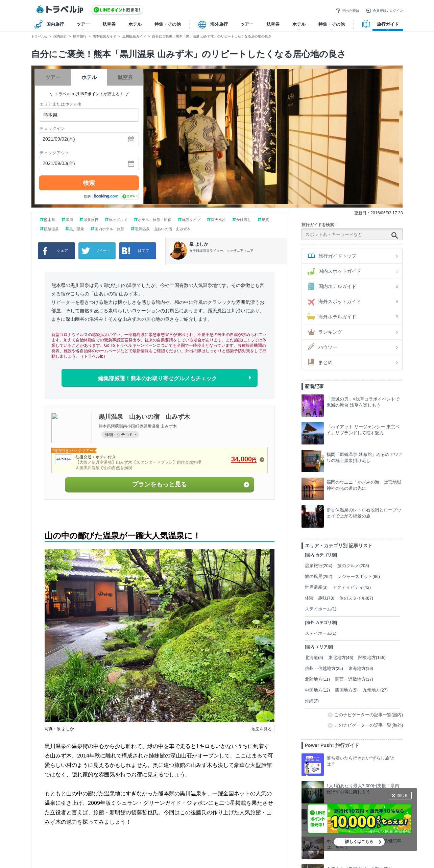Click the search magnifier icon
The height and width of the screenshot is (868, 434).
(394, 235)
